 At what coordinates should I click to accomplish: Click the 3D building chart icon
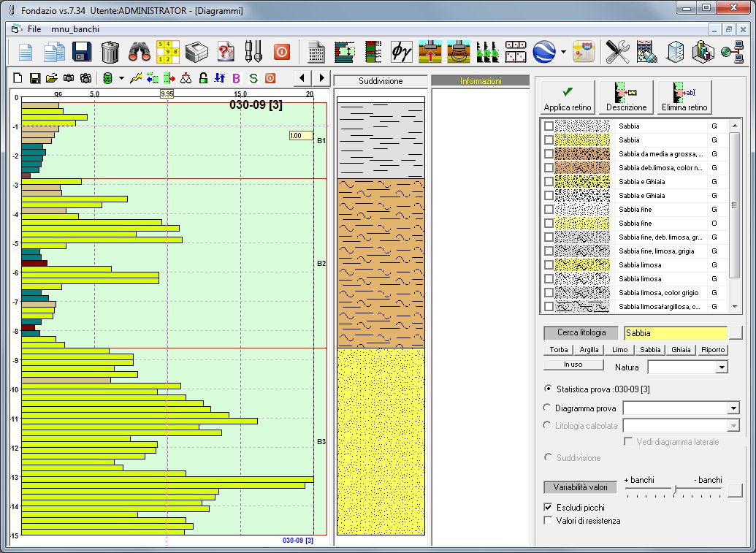tap(703, 52)
